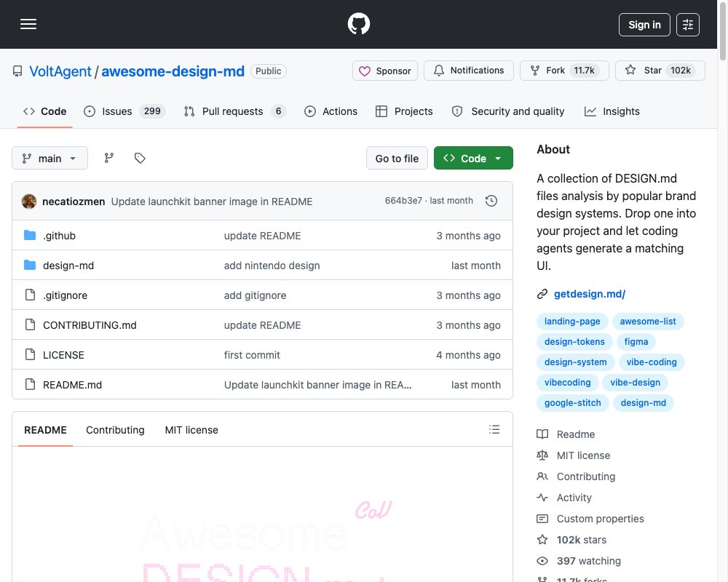728x582 pixels.
Task: Click the LICENSE file icon
Action: [x=30, y=354]
